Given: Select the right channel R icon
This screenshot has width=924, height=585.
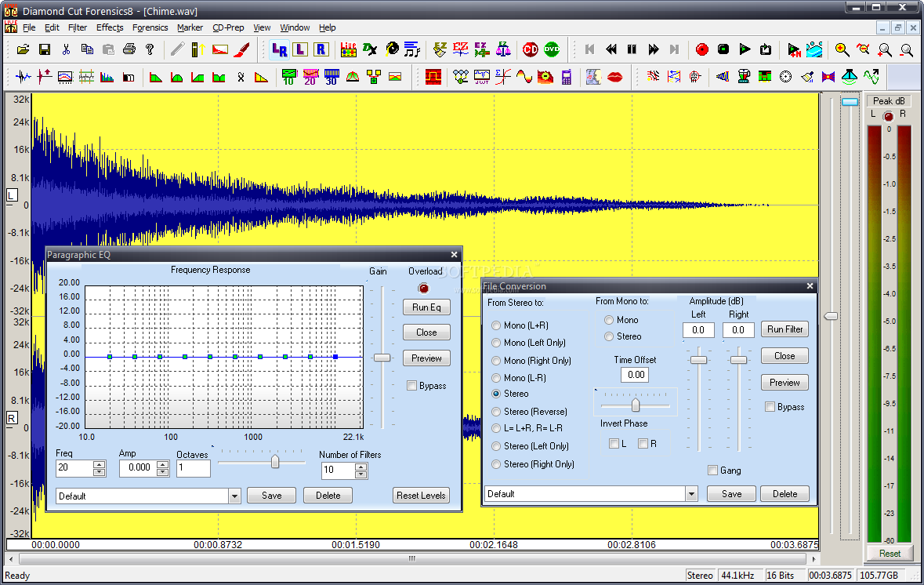Looking at the screenshot, I should 321,49.
